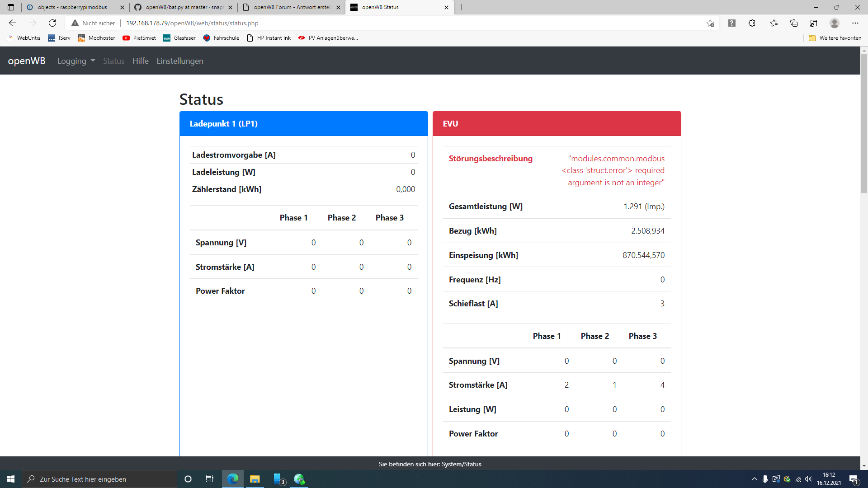
Task: Switch to openWB Forum tab
Action: coord(292,7)
